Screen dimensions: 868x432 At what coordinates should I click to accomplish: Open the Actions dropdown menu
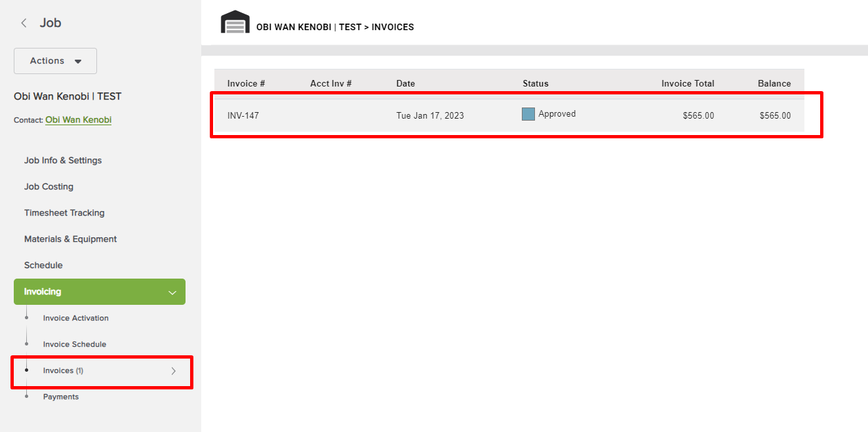click(55, 60)
